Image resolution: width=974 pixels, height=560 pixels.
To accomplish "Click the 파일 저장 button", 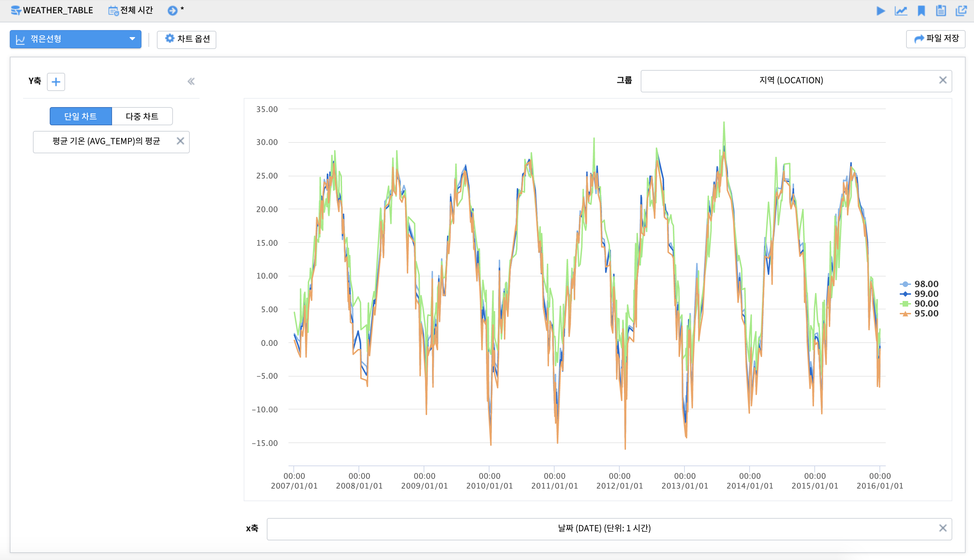I will (935, 39).
